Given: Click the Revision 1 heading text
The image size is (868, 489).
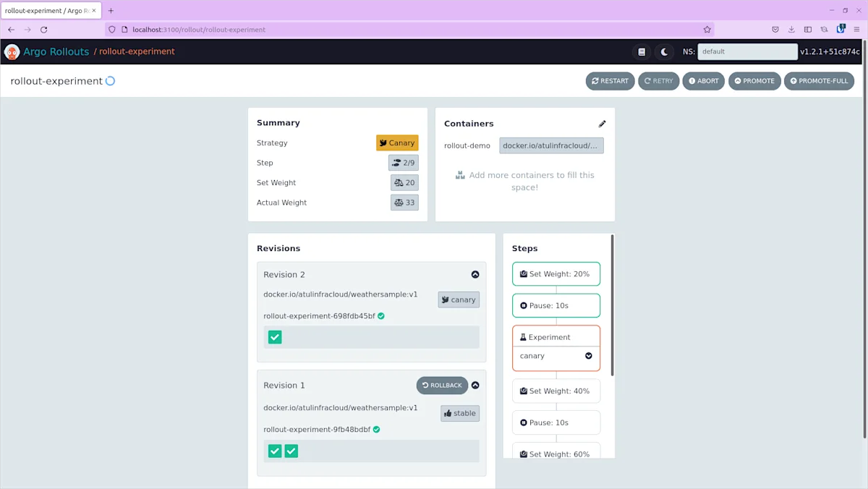Looking at the screenshot, I should pyautogui.click(x=284, y=386).
